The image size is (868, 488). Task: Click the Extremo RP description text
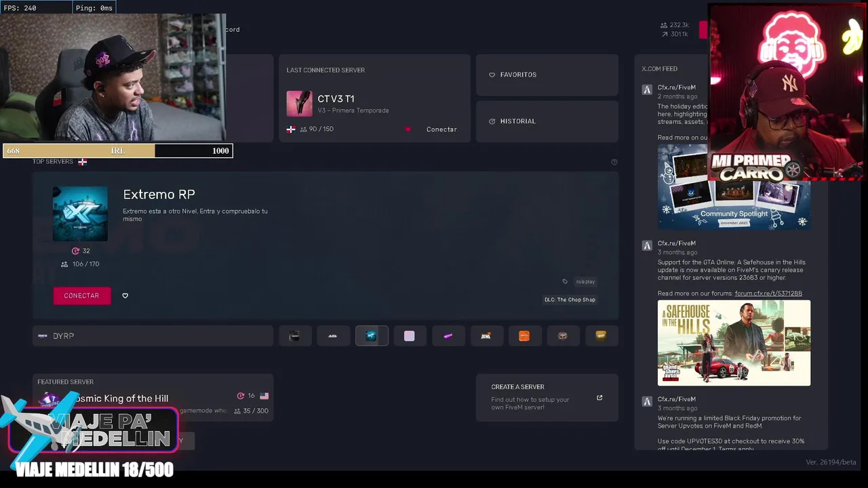coord(195,215)
